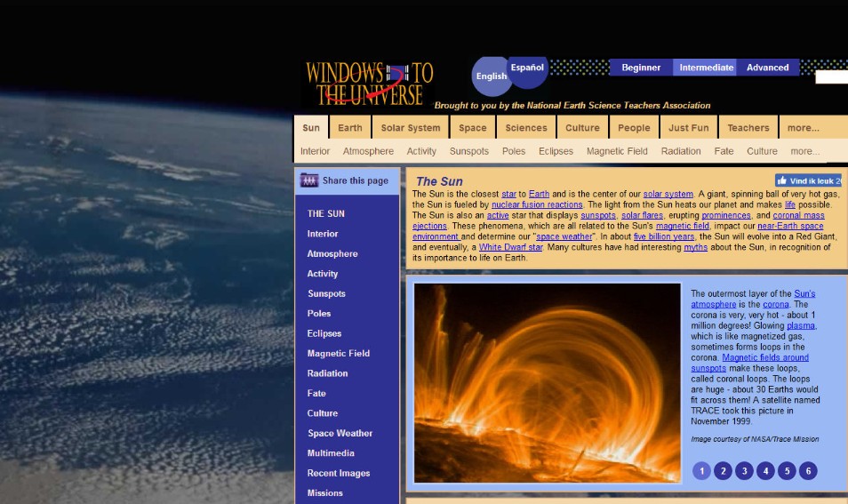This screenshot has height=504, width=848.
Task: Open Radiation in the Sun submenu bar
Action: [x=681, y=151]
